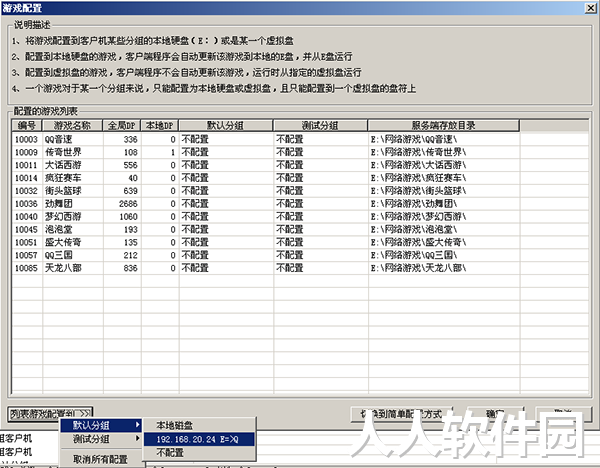Open 测试分组 submenu in context menu
600x468 pixels.
coord(101,439)
